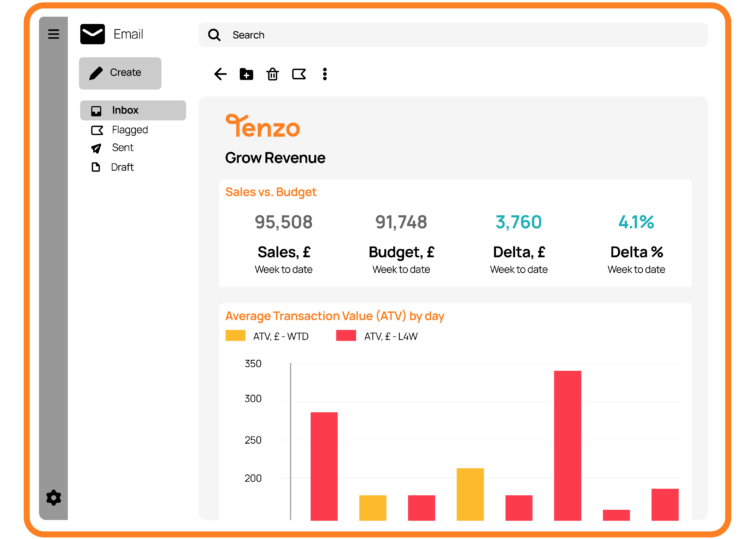Image resolution: width=755 pixels, height=539 pixels.
Task: Click the add-to-folder icon
Action: (247, 74)
